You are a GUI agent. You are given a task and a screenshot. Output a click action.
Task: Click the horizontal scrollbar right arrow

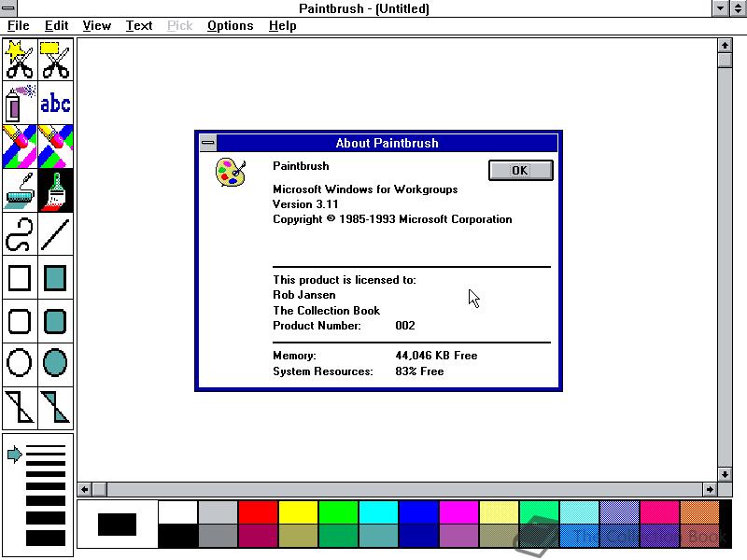pyautogui.click(x=710, y=489)
